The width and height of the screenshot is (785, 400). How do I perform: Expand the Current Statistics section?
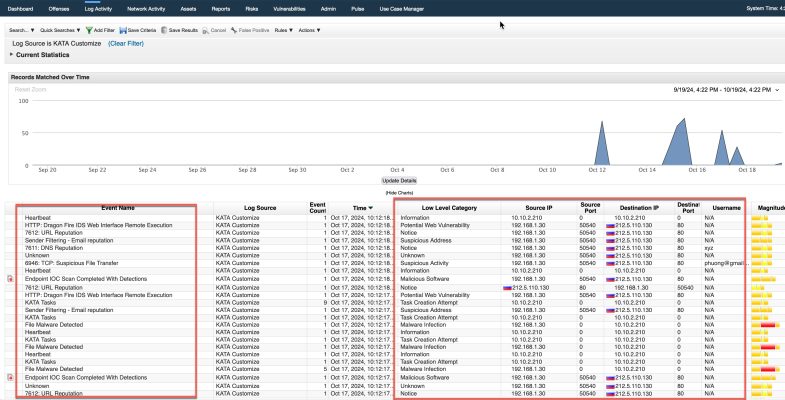click(12, 55)
